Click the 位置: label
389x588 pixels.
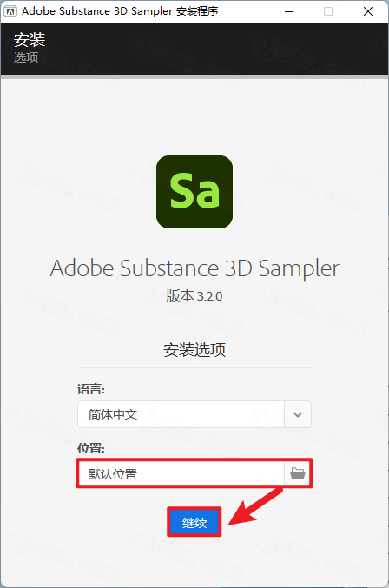pos(91,448)
